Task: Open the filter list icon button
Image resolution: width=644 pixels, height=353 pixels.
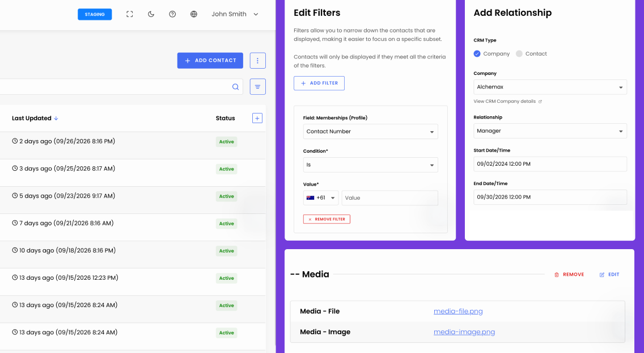Action: (257, 87)
